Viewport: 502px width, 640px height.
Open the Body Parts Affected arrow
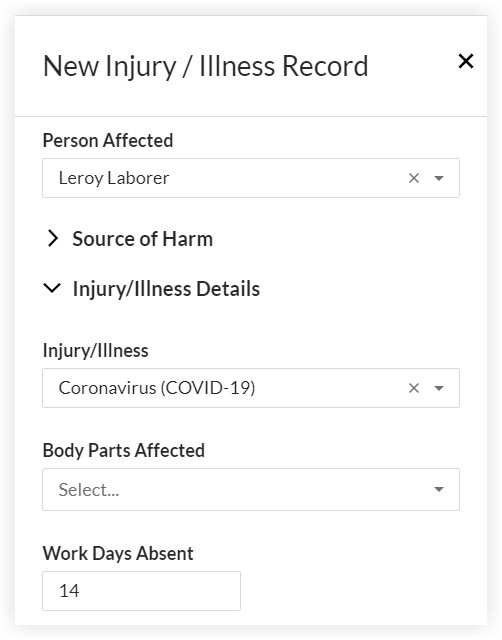click(439, 489)
